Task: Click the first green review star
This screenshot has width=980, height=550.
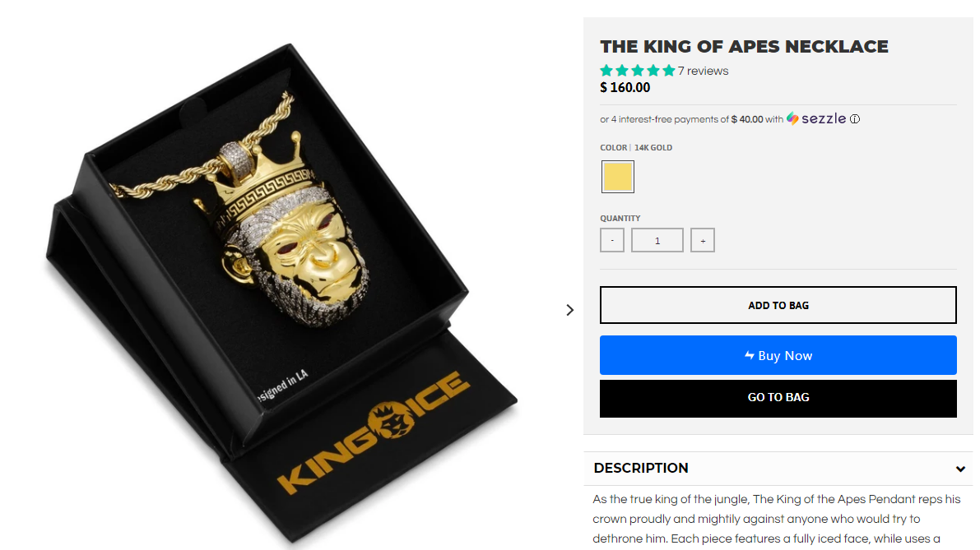Action: coord(606,71)
